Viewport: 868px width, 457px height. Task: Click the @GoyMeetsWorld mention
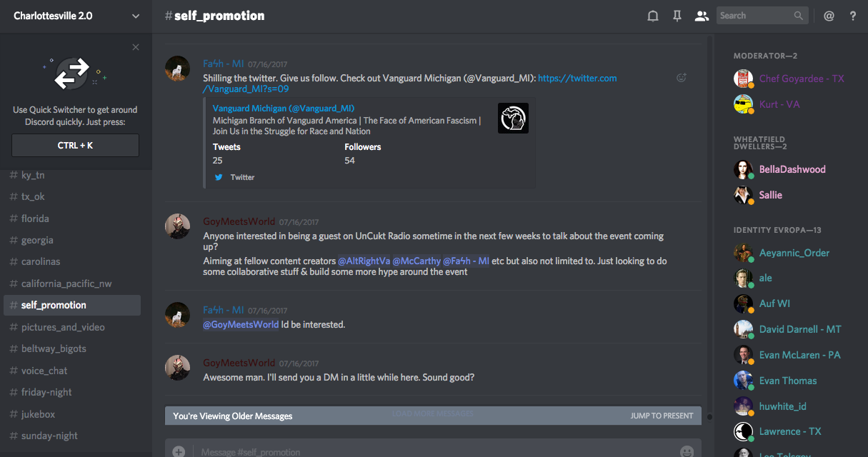241,324
